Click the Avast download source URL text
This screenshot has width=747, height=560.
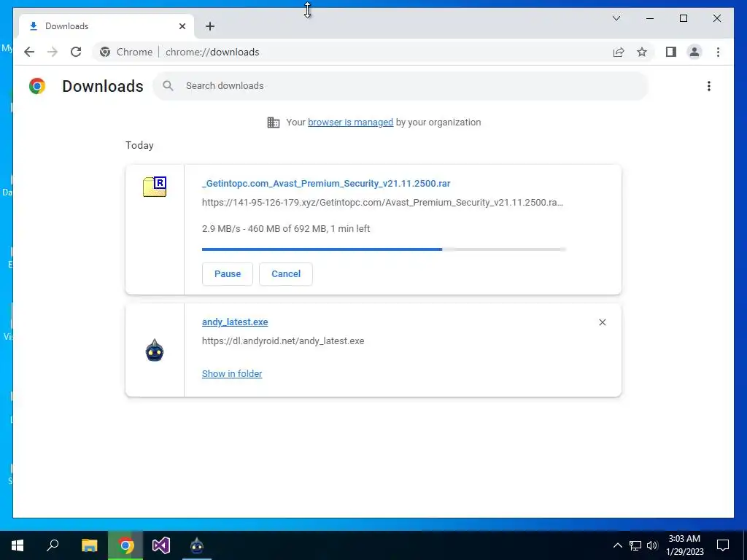point(382,203)
